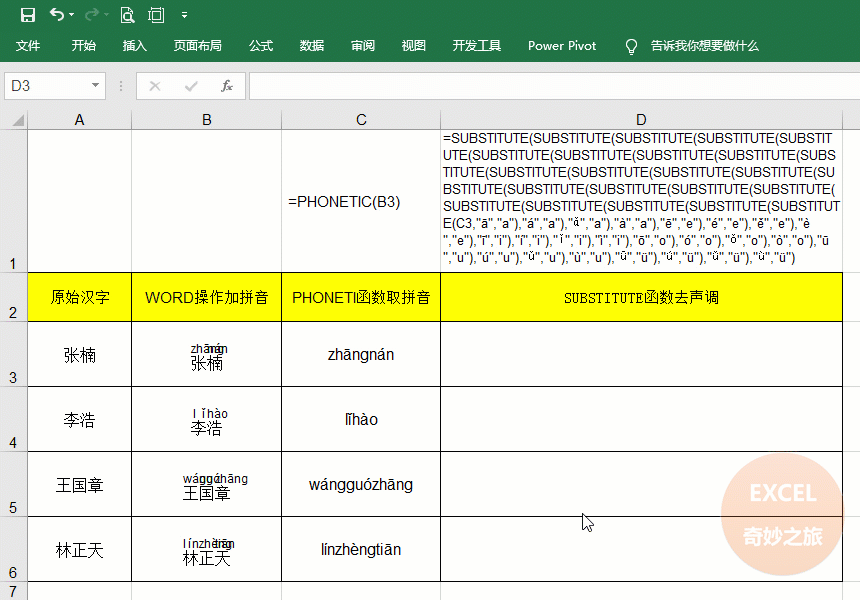Click cell with wángguózhāng
The height and width of the screenshot is (600, 860).
(x=361, y=484)
